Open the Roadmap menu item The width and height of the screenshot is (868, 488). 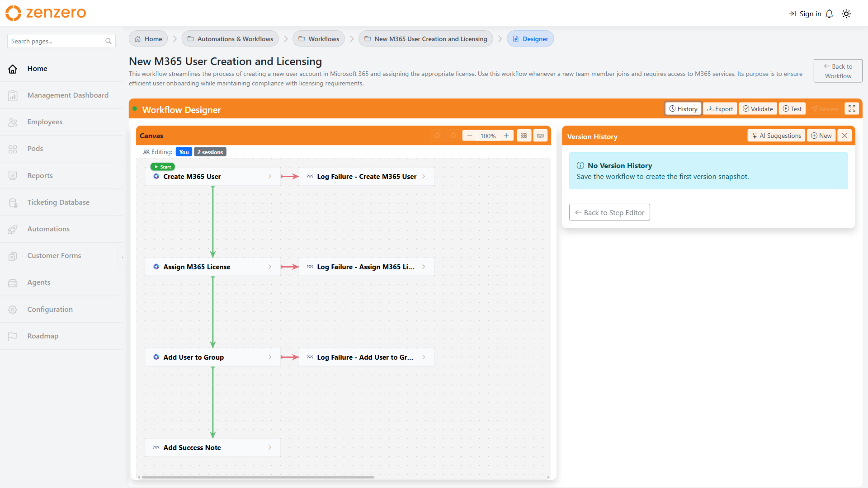(x=61, y=336)
